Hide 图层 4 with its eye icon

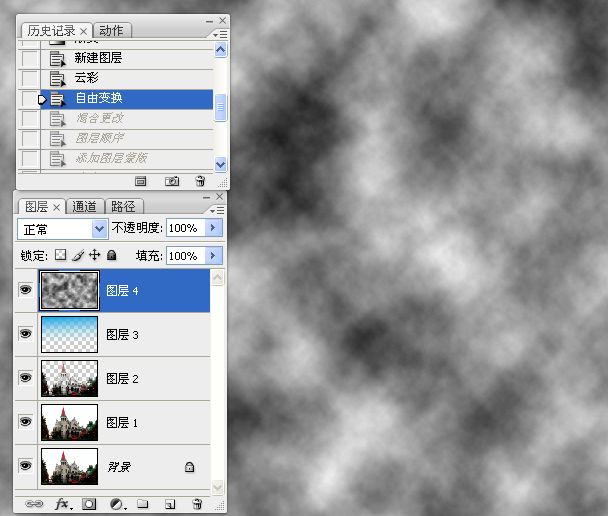point(26,290)
